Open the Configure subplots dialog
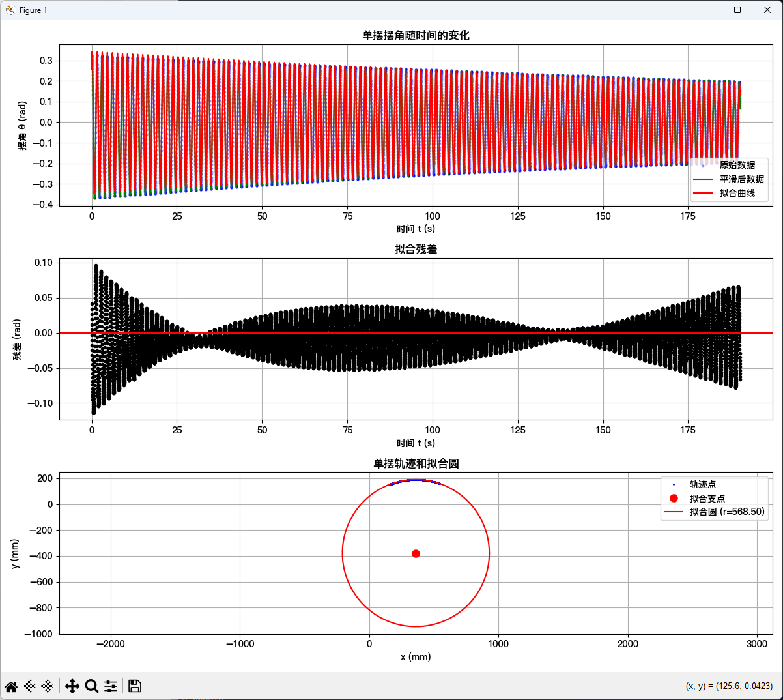 click(111, 686)
